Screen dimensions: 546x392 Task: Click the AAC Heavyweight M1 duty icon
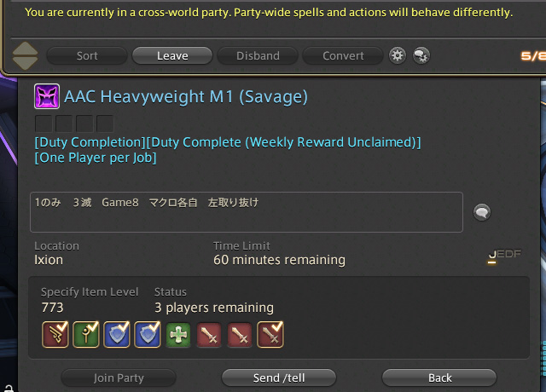click(x=47, y=96)
